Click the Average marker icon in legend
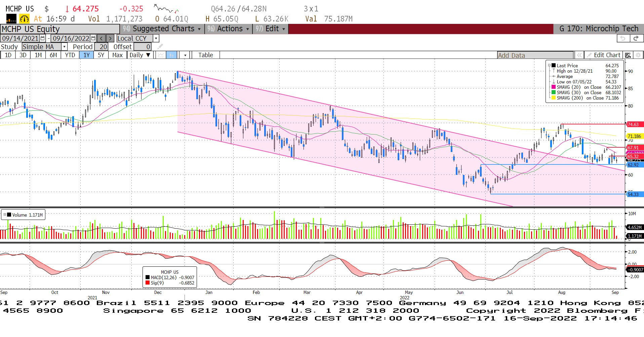This screenshot has height=337, width=644. click(554, 76)
